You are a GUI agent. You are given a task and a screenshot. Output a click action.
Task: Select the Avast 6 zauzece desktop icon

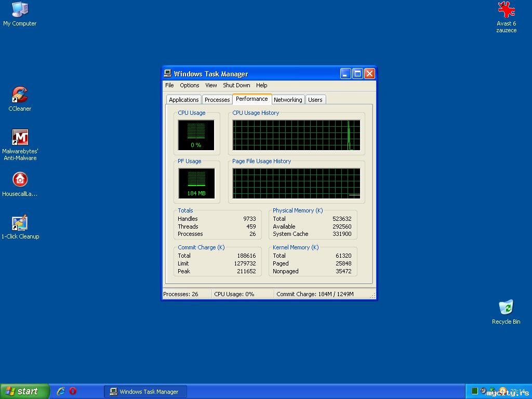pos(506,17)
